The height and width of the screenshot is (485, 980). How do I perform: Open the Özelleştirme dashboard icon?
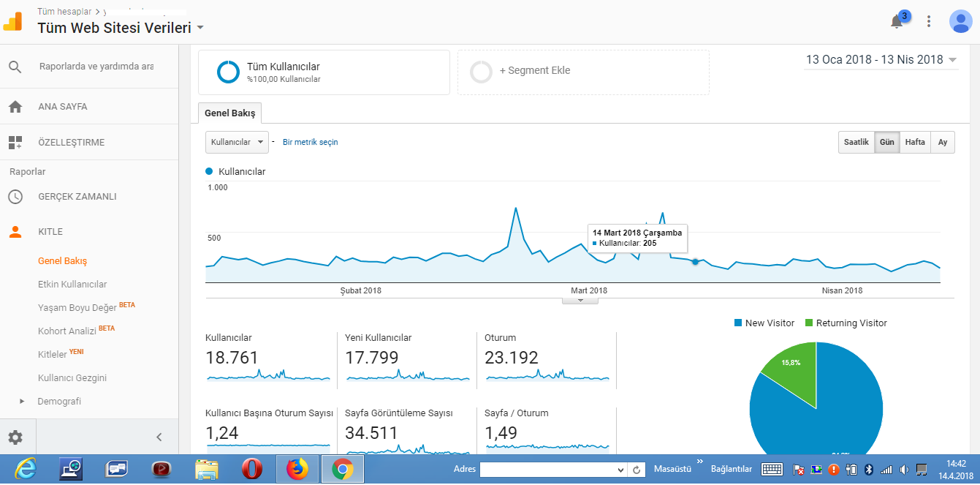tap(15, 143)
